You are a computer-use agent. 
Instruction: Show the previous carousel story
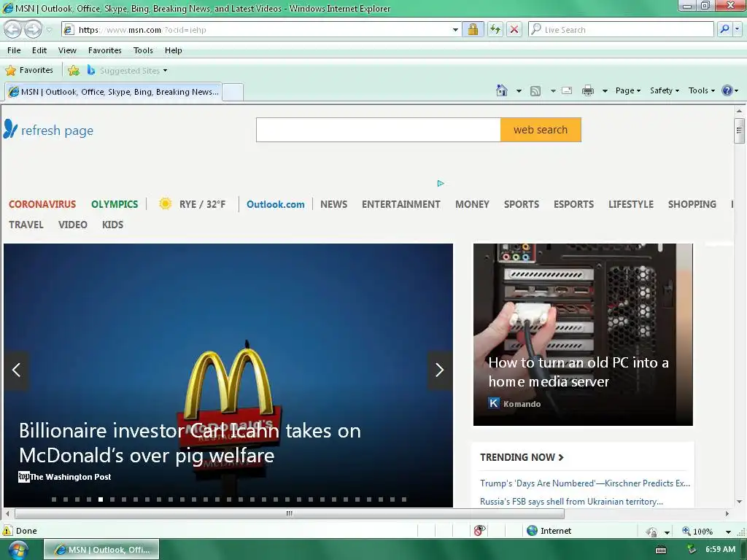point(16,370)
